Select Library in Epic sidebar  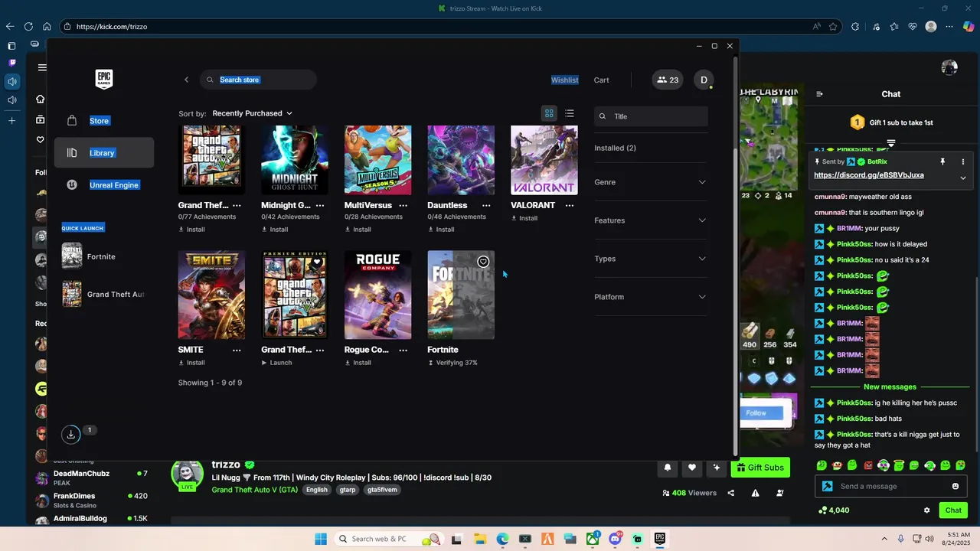coord(104,153)
